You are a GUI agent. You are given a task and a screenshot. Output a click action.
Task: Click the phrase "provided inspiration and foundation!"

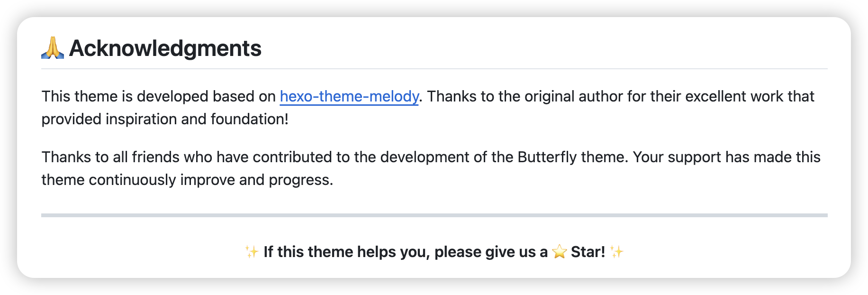tap(165, 119)
